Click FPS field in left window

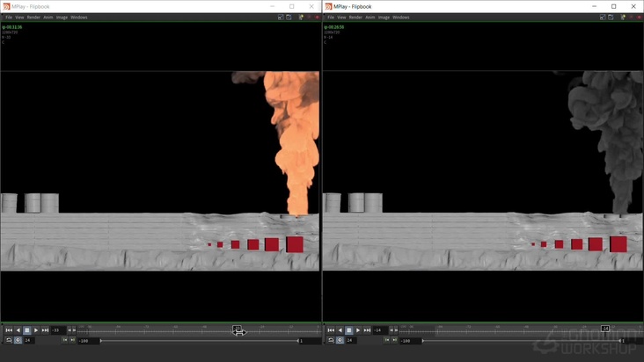(x=29, y=340)
